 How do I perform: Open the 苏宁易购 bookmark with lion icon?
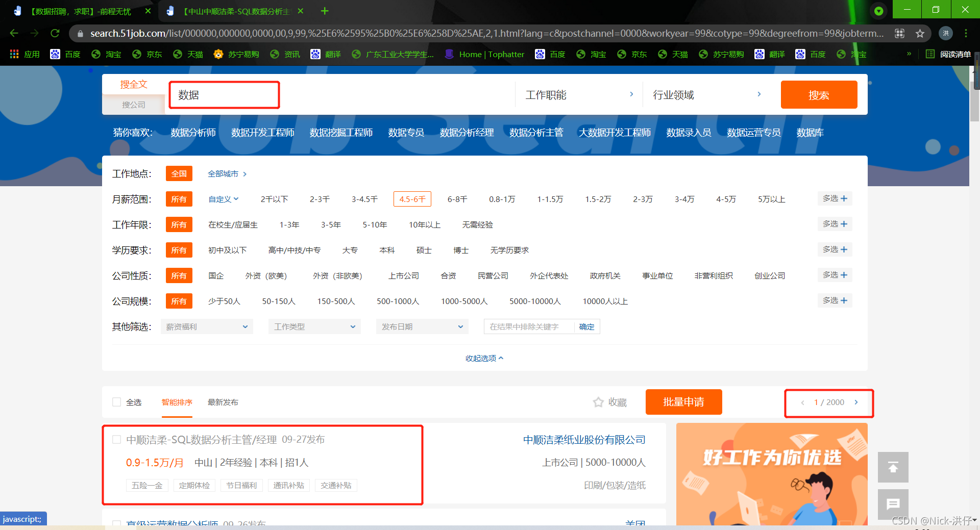[236, 54]
